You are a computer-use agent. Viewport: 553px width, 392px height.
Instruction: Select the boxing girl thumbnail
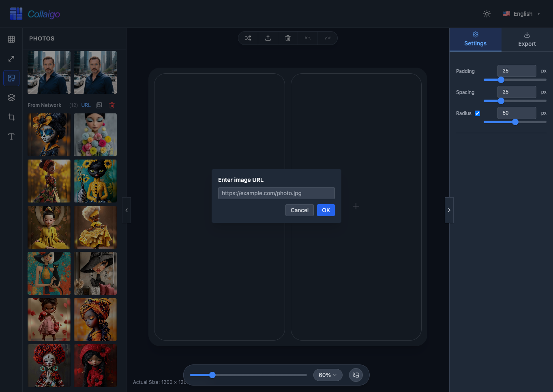(49, 320)
